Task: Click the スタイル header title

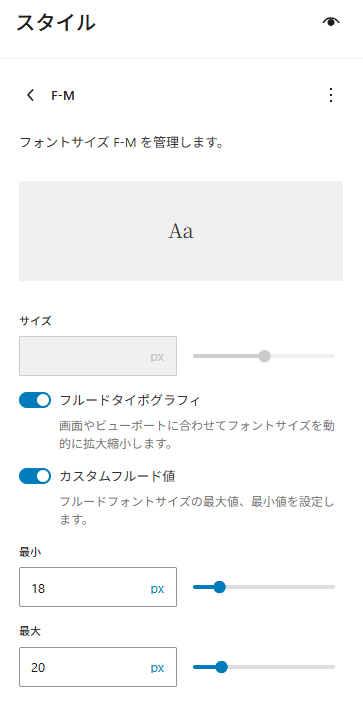Action: [56, 23]
